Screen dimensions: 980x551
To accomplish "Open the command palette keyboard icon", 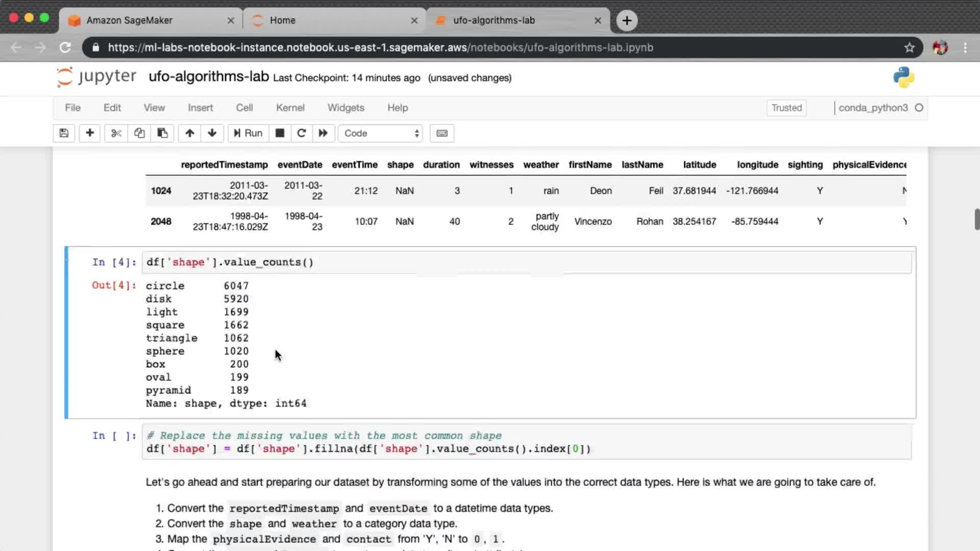I will 442,133.
